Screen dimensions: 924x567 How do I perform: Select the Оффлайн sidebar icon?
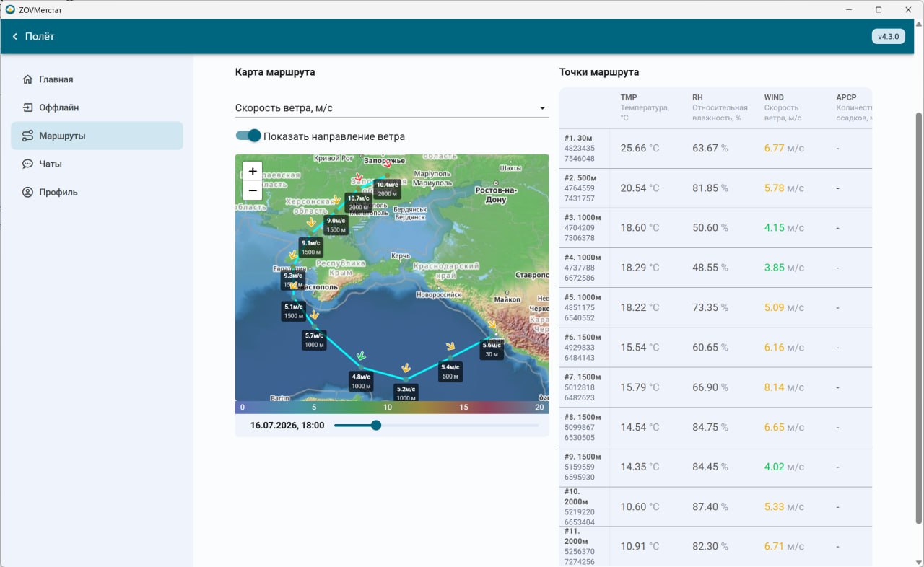27,107
